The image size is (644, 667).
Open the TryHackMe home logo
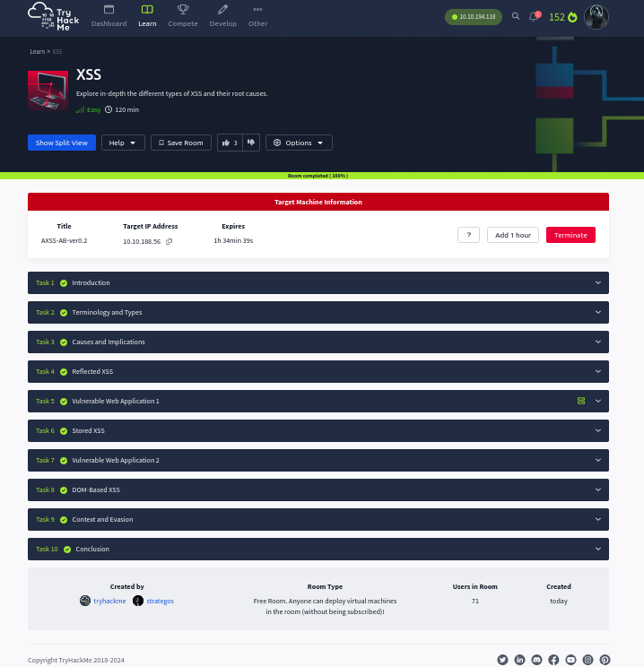(54, 17)
